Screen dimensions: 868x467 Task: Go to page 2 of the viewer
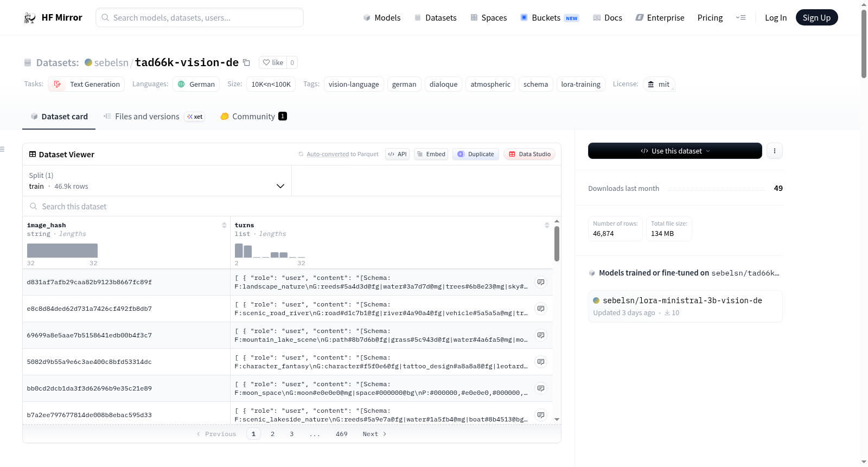(272, 434)
